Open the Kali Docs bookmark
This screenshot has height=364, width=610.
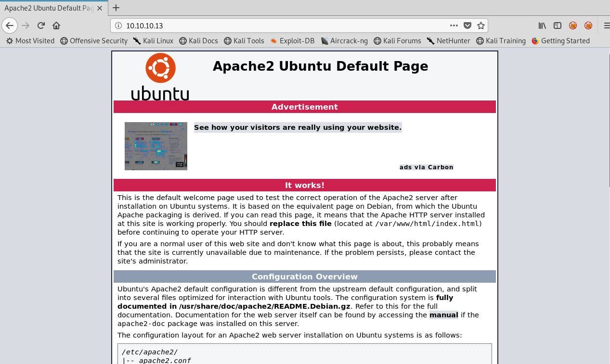click(x=198, y=41)
